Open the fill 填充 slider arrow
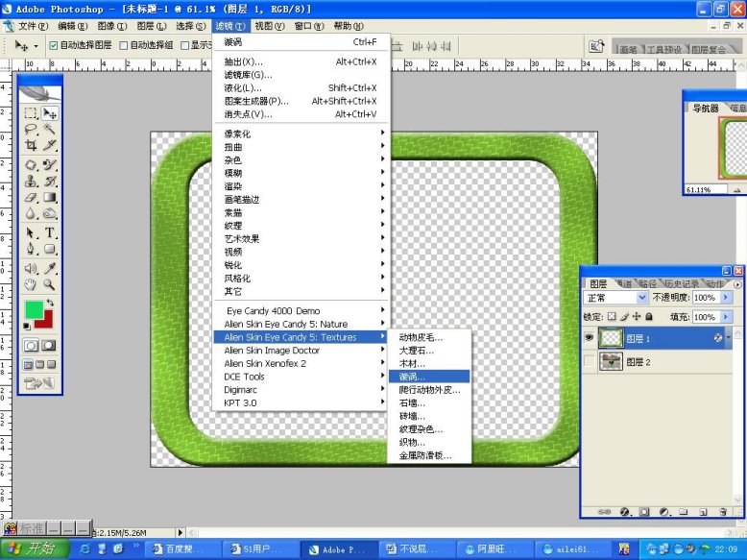The height and width of the screenshot is (560, 747). pos(726,317)
